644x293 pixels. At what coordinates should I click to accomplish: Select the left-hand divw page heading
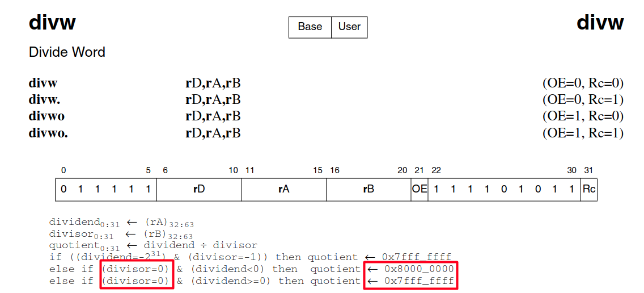point(52,22)
